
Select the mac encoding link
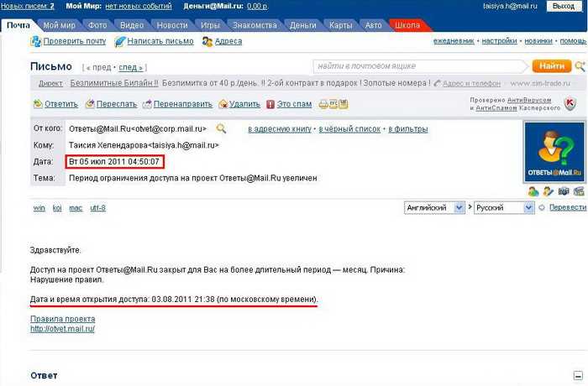pos(76,207)
